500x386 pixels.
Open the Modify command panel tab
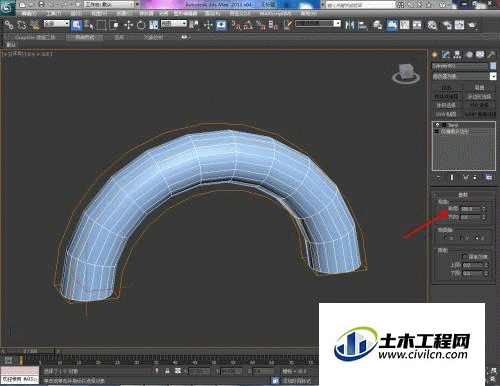446,55
